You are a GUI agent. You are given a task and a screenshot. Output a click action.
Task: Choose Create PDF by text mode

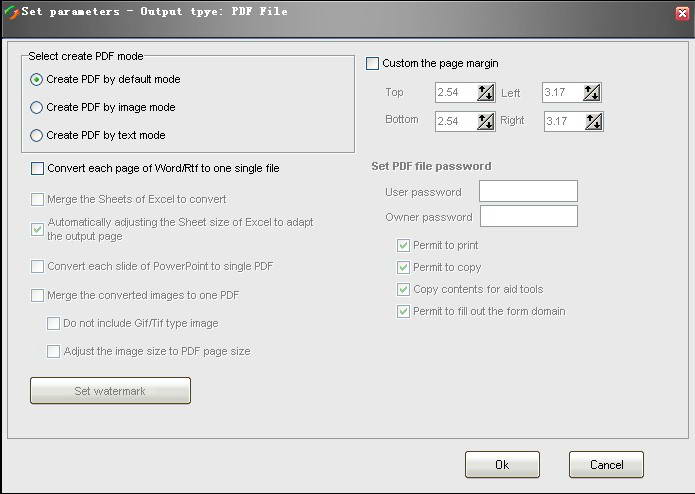coord(37,135)
